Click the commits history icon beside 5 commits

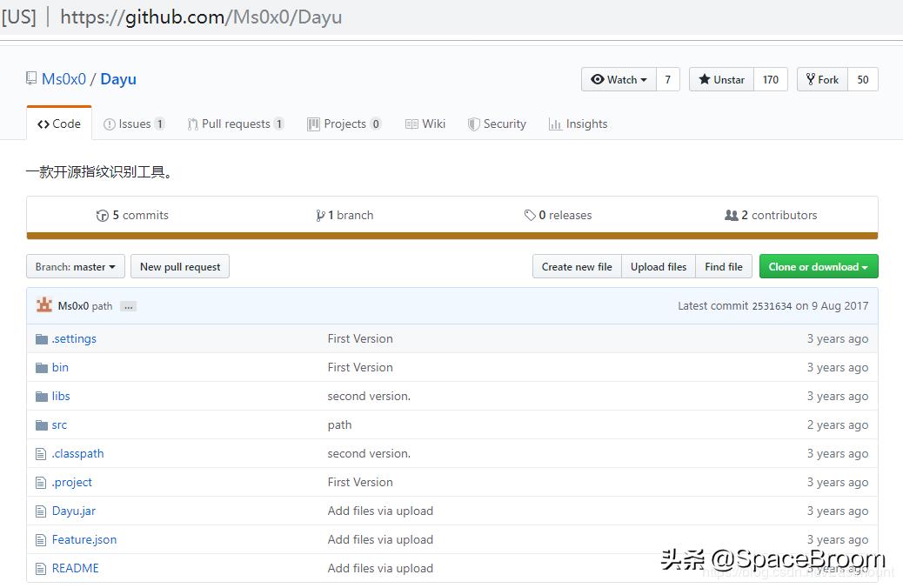point(104,215)
